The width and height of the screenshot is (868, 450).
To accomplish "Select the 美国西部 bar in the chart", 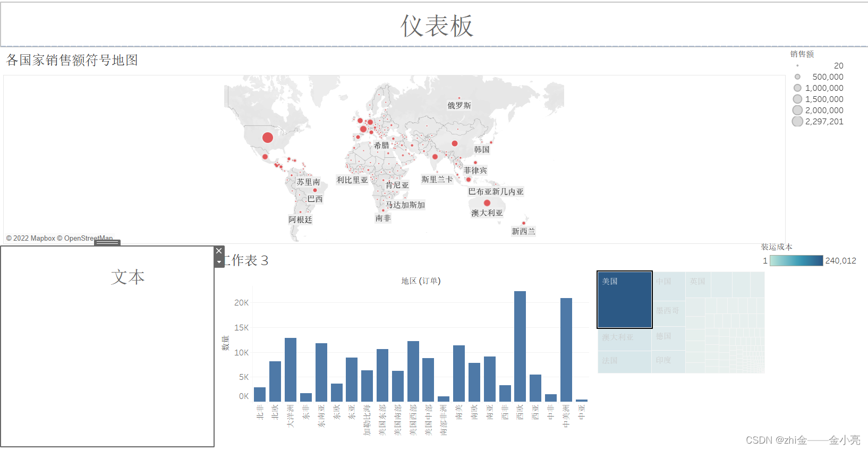I will 413,371.
